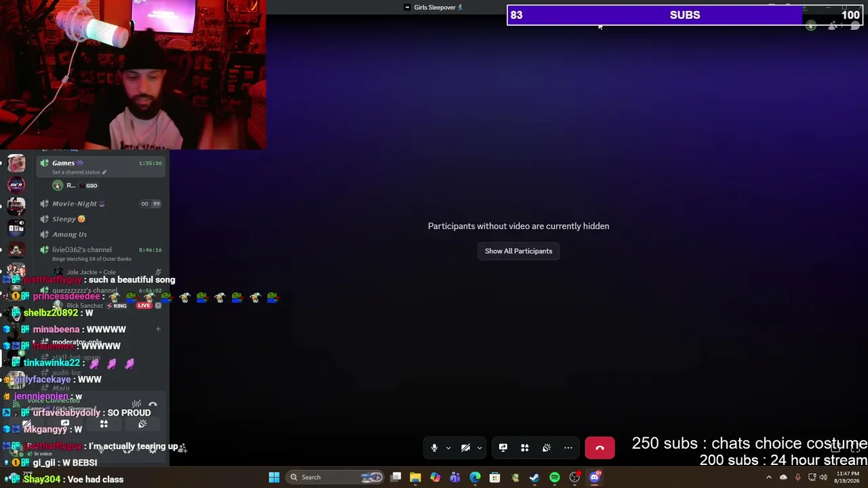868x488 pixels.
Task: Click the LIVE badge next to Rick Sanchez
Action: [x=144, y=306]
